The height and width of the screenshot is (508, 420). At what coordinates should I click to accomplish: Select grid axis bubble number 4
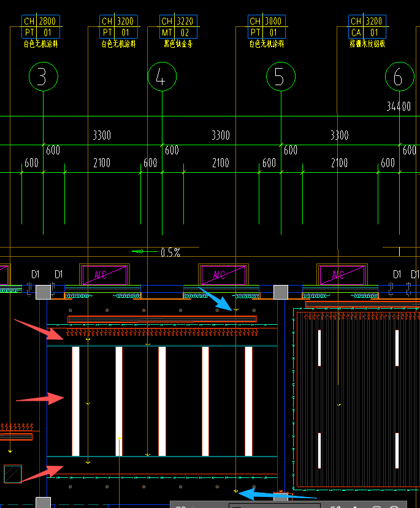click(x=162, y=77)
